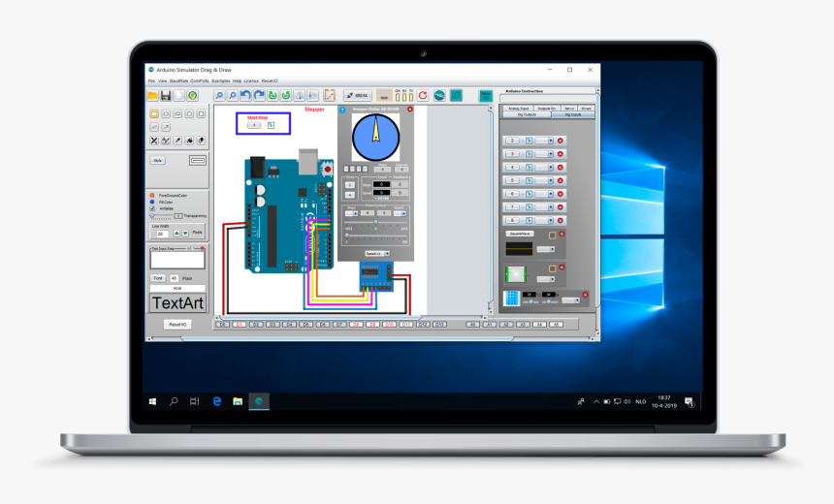Open the dropdown in pin 2 row

pos(545,141)
